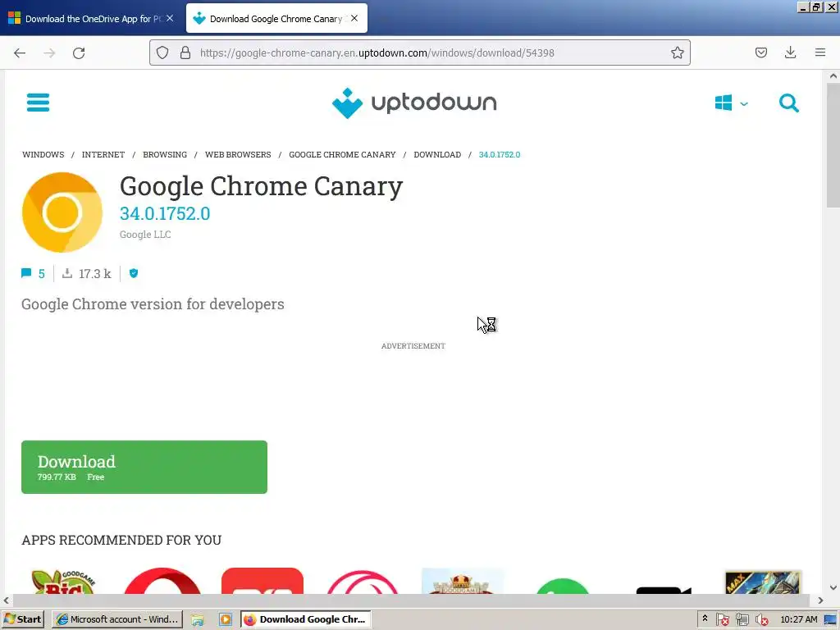Screen dimensions: 840x630
Task: Open the Uptodown hamburger menu
Action: [x=38, y=103]
